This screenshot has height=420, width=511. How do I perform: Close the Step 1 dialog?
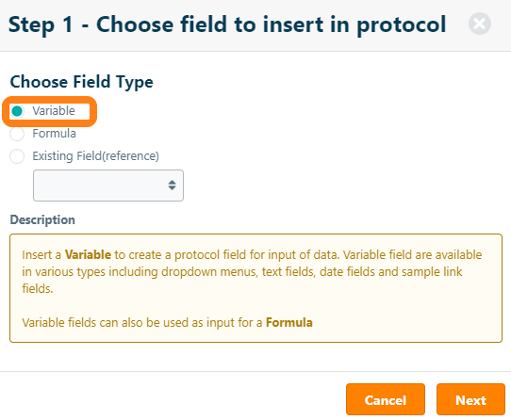click(479, 24)
